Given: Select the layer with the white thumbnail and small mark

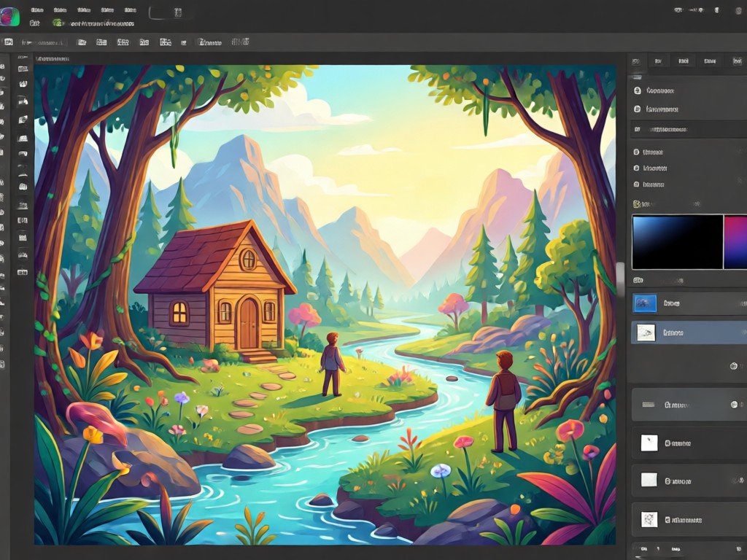Looking at the screenshot, I should 689,443.
